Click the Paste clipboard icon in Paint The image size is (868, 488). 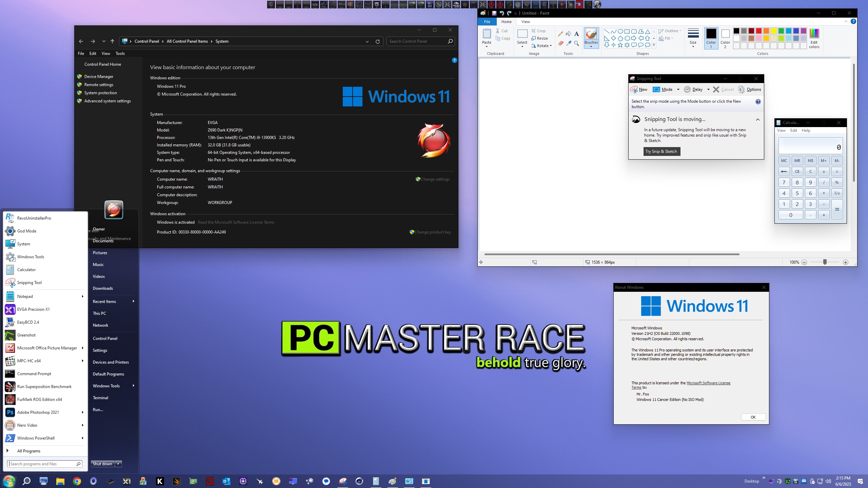pyautogui.click(x=487, y=34)
